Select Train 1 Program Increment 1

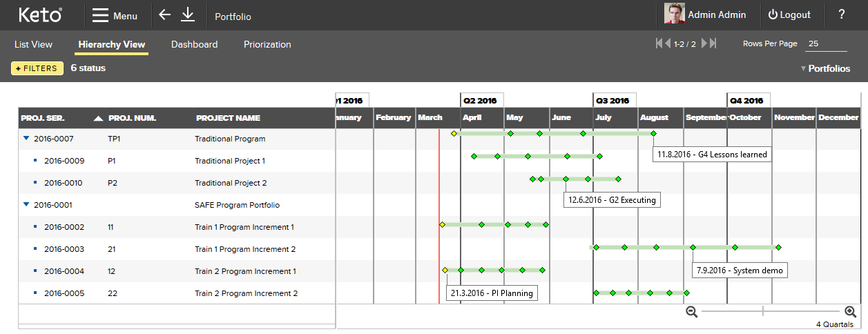pos(244,227)
